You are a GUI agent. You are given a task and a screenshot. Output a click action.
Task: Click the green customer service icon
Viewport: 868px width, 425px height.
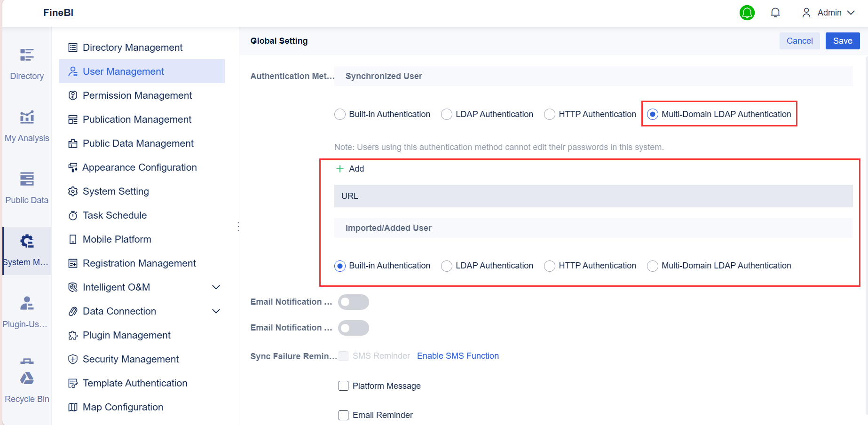coord(747,13)
